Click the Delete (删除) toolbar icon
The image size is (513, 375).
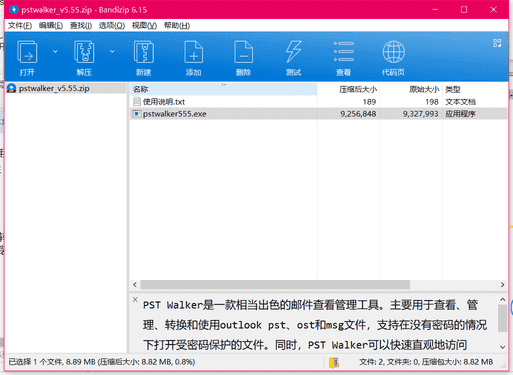tap(243, 52)
